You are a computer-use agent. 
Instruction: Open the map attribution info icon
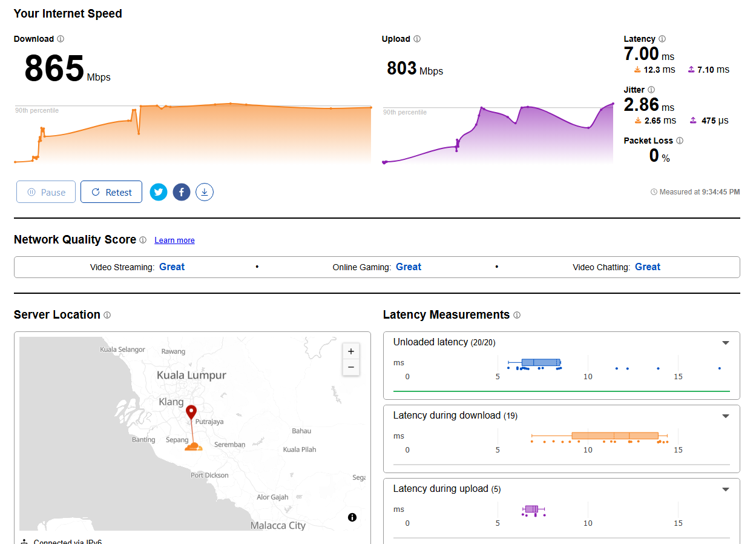tap(352, 517)
